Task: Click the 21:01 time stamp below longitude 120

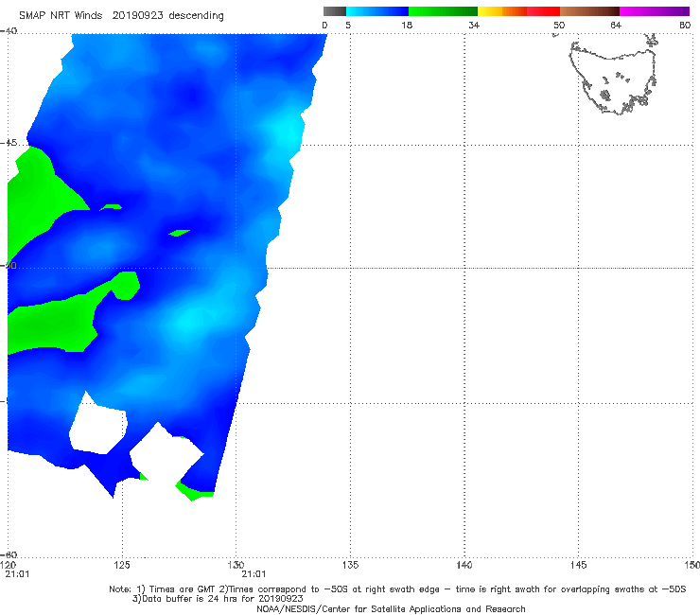Action: pyautogui.click(x=17, y=574)
